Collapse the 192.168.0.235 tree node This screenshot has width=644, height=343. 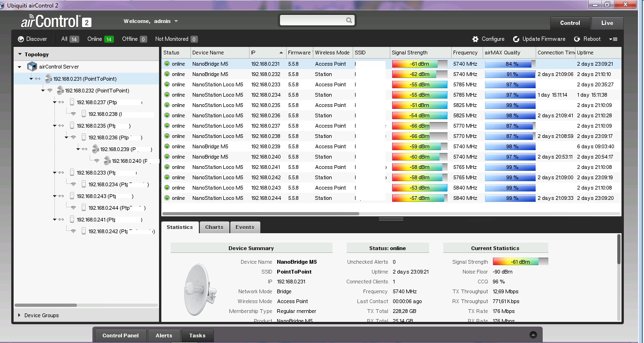(x=54, y=126)
